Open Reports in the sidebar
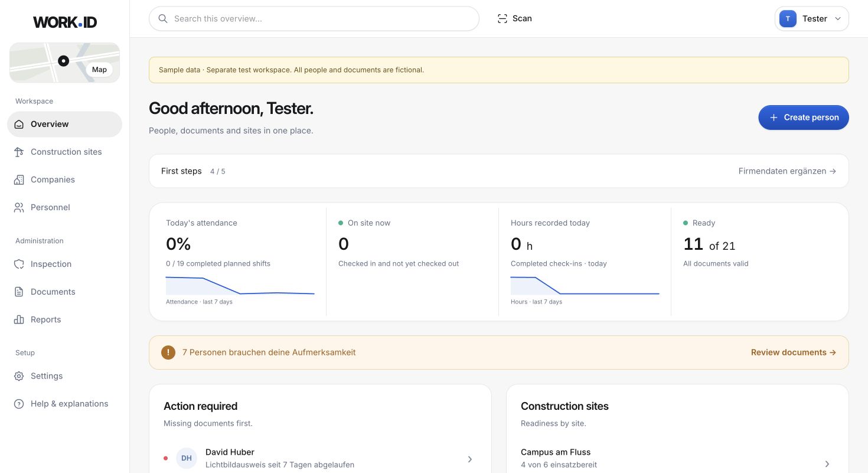Image resolution: width=868 pixels, height=473 pixels. 65,319
